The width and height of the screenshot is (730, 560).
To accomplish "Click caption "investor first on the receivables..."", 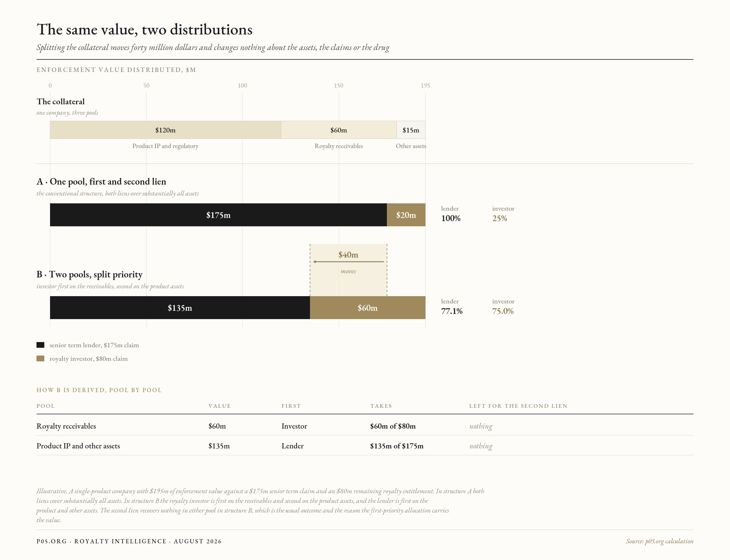I will pyautogui.click(x=110, y=286).
